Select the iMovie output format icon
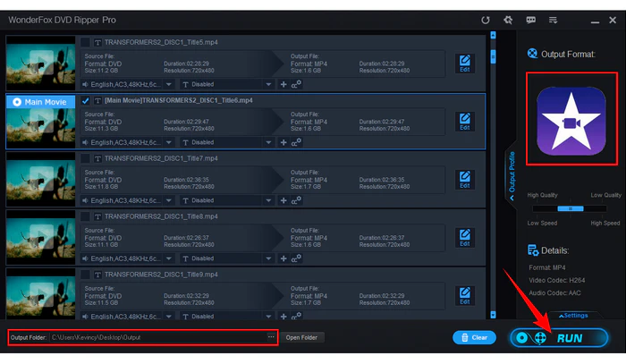Image resolution: width=626 pixels, height=364 pixels. [571, 122]
